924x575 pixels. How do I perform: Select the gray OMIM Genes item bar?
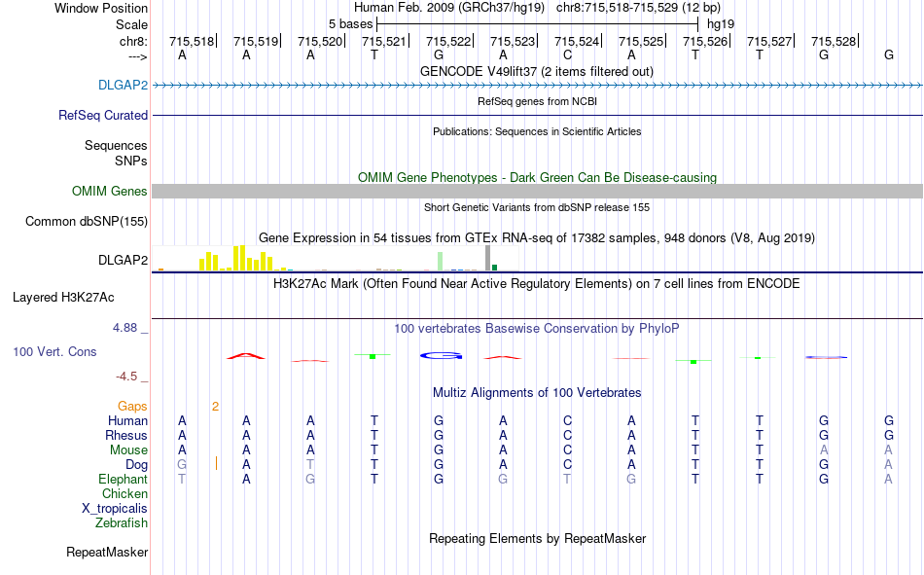point(538,191)
